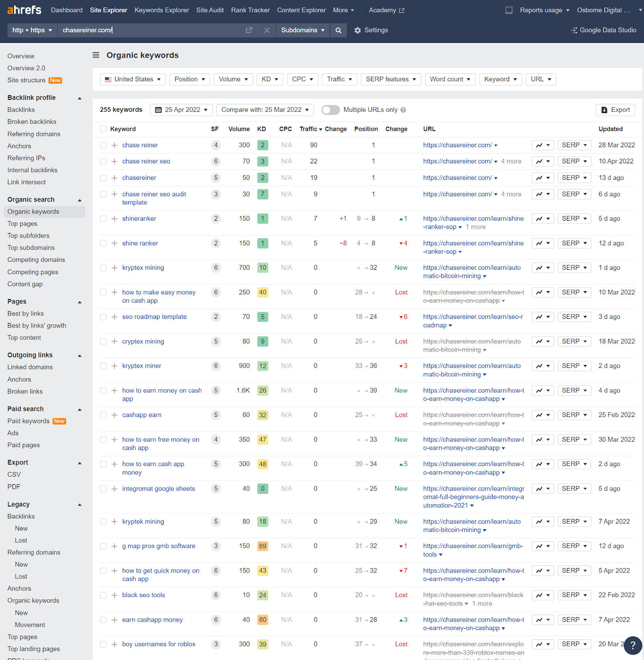Click the domain URL input field
This screenshot has width=644, height=660.
[150, 30]
